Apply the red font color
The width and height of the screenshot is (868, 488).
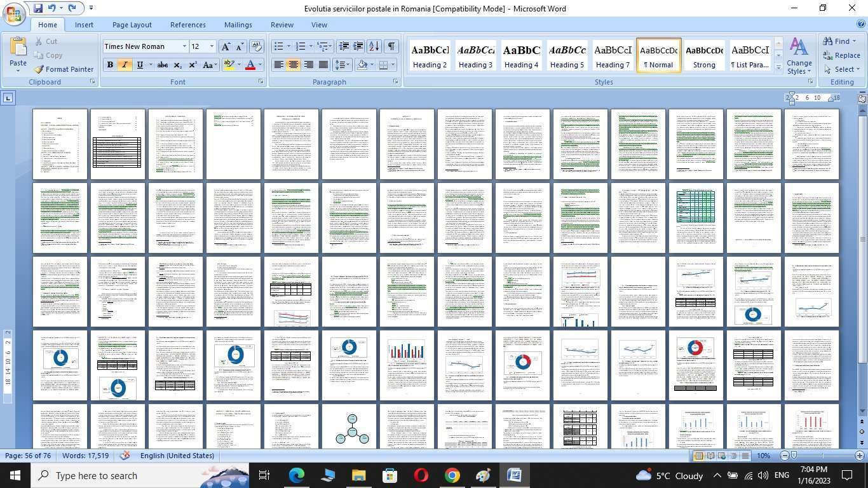[x=250, y=65]
